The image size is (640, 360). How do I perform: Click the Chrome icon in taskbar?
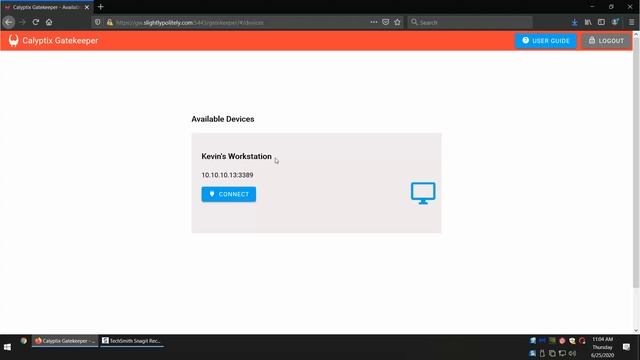click(x=24, y=341)
